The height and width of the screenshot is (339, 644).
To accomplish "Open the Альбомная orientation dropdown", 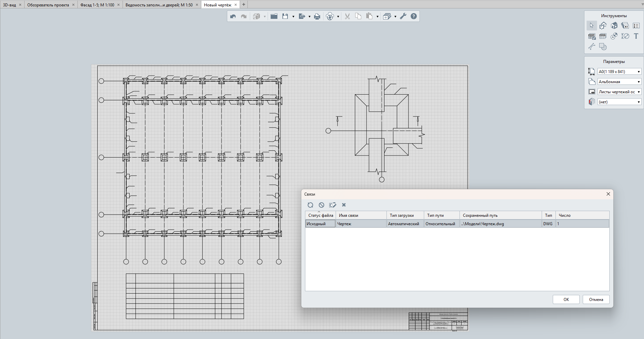I will pos(619,82).
